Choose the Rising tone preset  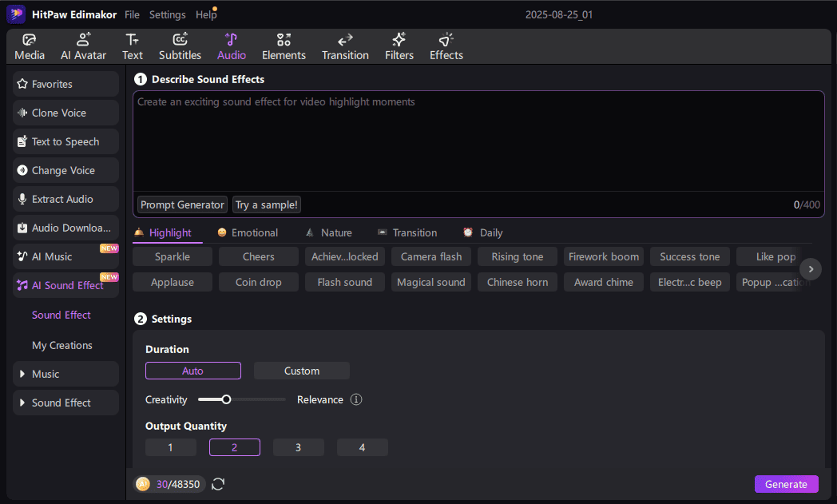click(x=518, y=257)
